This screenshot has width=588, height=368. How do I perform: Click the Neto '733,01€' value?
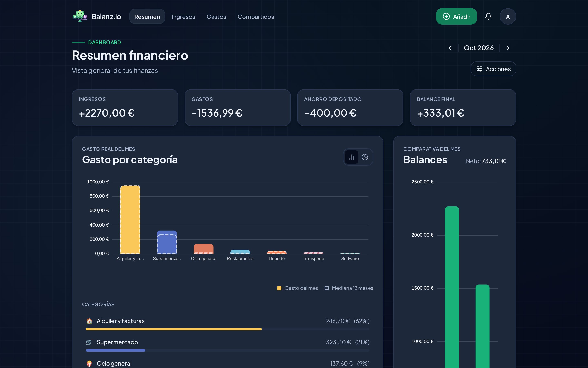493,161
